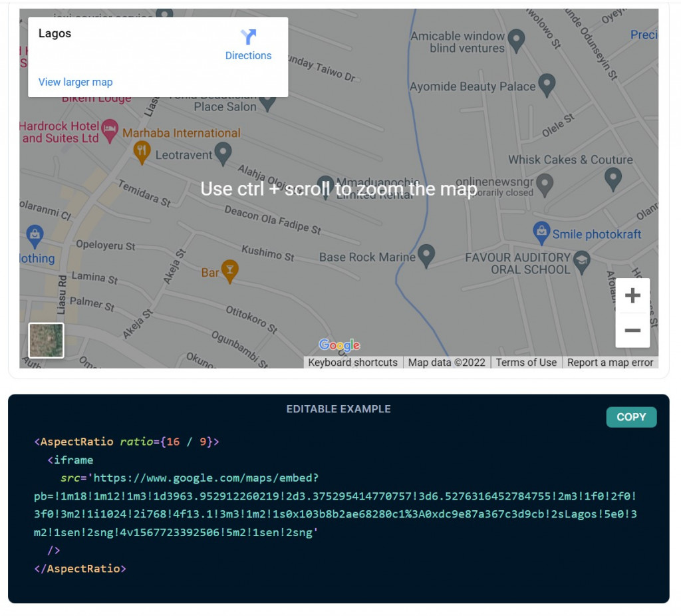Click the Kushimo St street label
Image resolution: width=681 pixels, height=616 pixels.
[267, 253]
